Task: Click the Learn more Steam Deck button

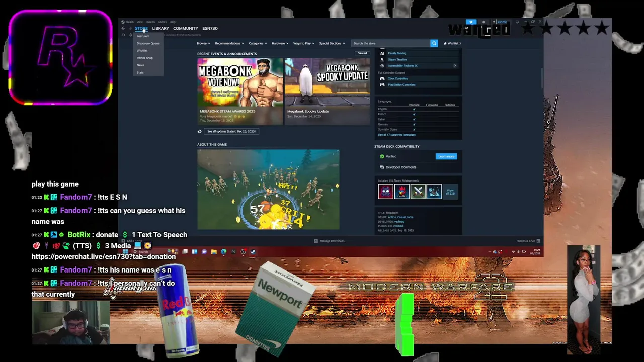Action: [446, 156]
